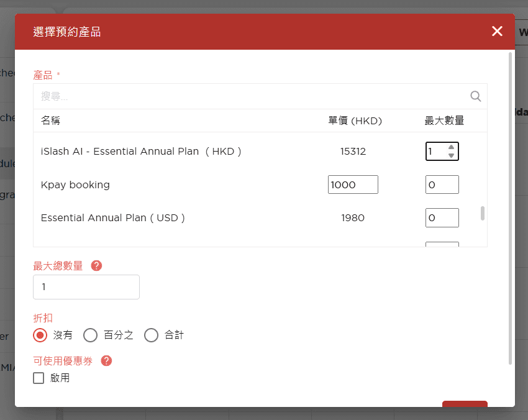Click the 名稱 column header
The image size is (528, 420).
tap(50, 121)
